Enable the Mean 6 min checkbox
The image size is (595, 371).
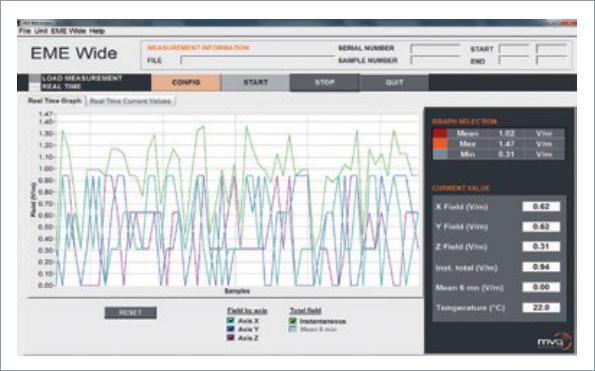pos(292,329)
